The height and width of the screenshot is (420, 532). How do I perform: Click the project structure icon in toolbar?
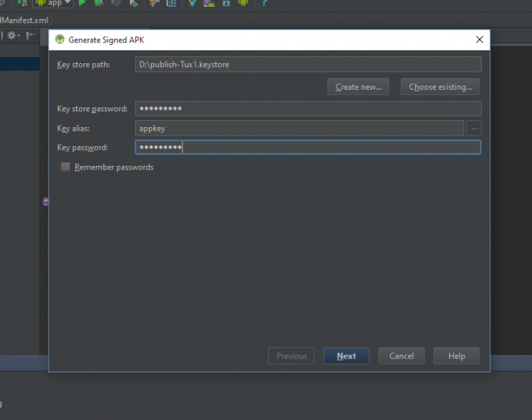tap(171, 3)
